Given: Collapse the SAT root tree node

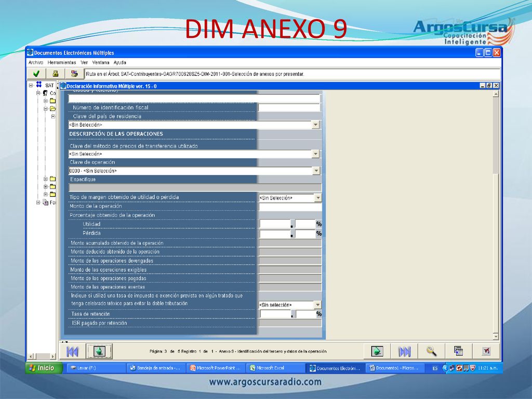Looking at the screenshot, I should click(31, 85).
